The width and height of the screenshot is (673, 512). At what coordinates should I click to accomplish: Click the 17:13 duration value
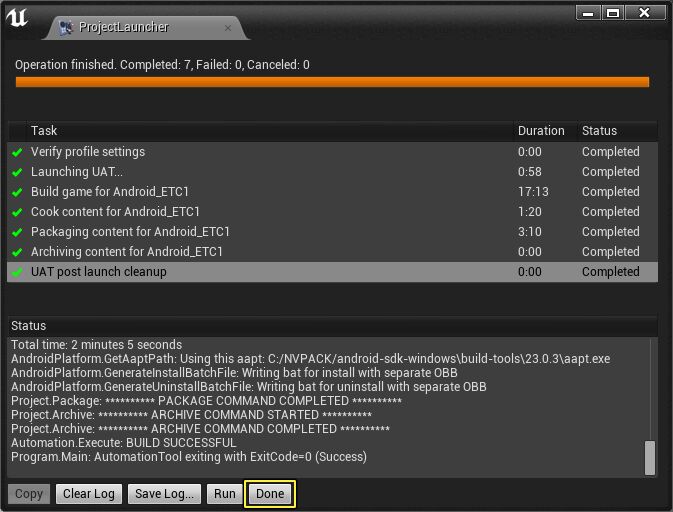click(x=533, y=192)
